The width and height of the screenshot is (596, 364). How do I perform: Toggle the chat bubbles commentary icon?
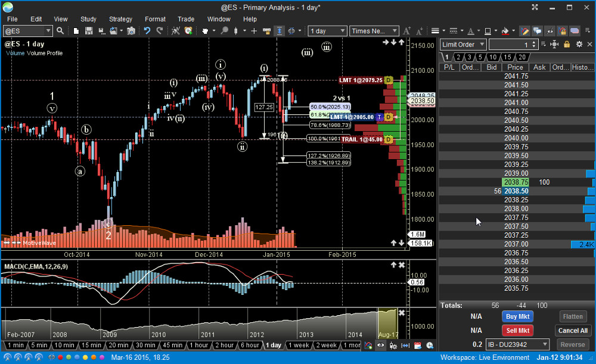coord(537,31)
